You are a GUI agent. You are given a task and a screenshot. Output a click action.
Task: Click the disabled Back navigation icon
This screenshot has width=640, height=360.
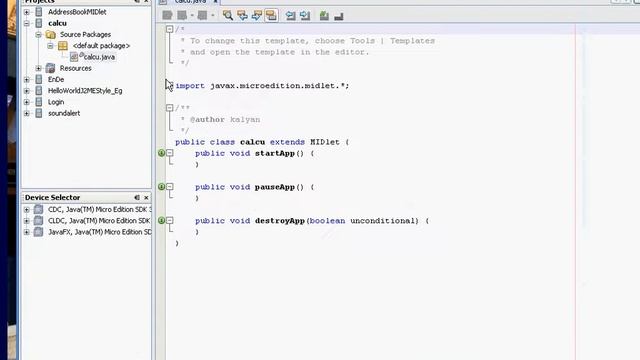182,16
